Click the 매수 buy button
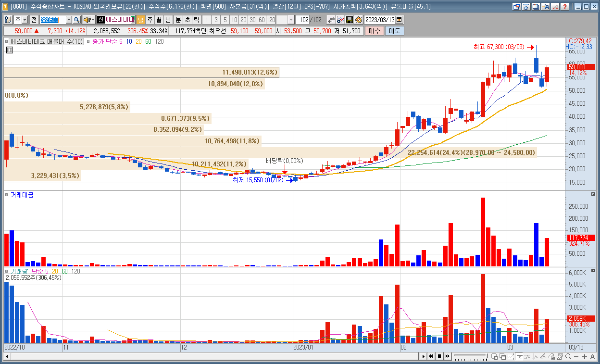 coord(374,31)
